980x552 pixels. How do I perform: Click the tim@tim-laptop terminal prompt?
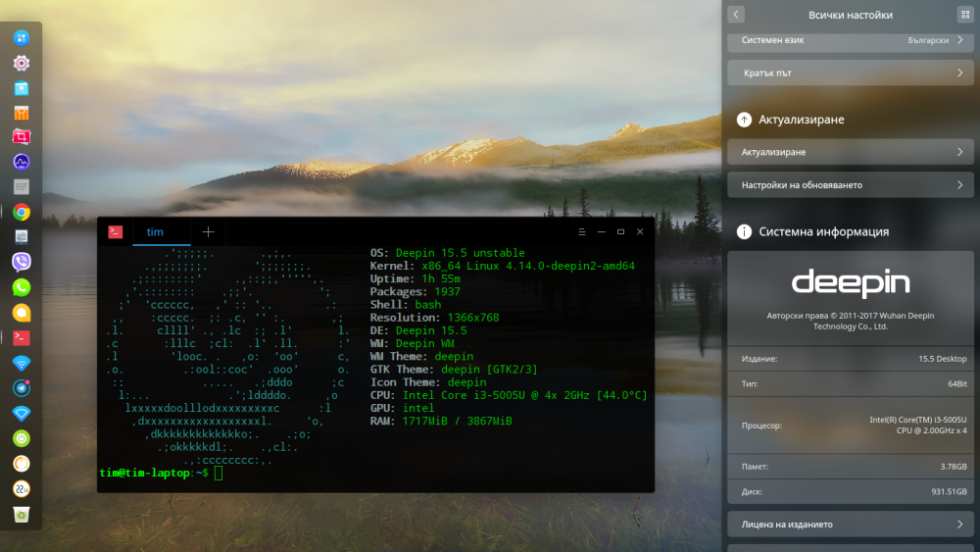154,474
